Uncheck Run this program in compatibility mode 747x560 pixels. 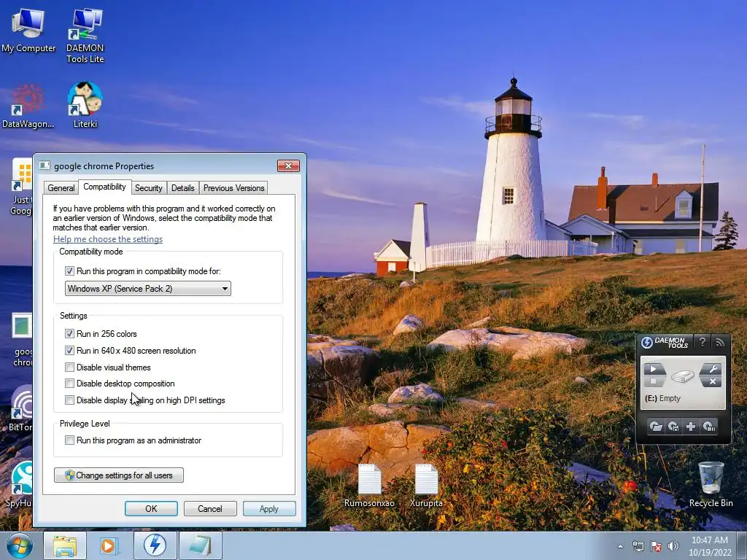click(69, 271)
